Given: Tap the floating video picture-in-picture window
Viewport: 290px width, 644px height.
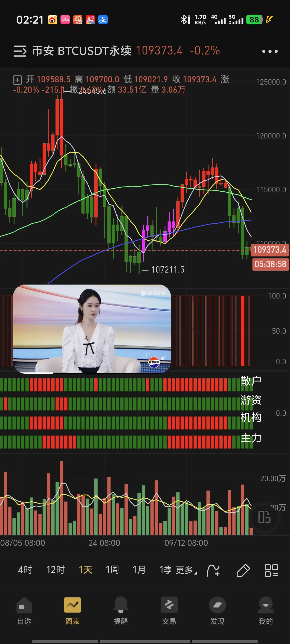Looking at the screenshot, I should click(92, 329).
